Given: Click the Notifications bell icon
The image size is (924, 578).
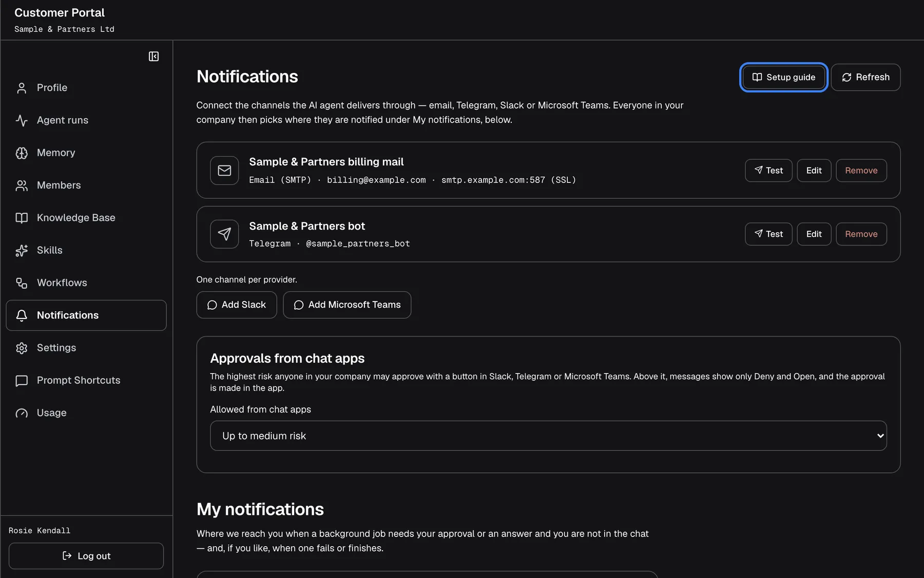Looking at the screenshot, I should pyautogui.click(x=22, y=315).
